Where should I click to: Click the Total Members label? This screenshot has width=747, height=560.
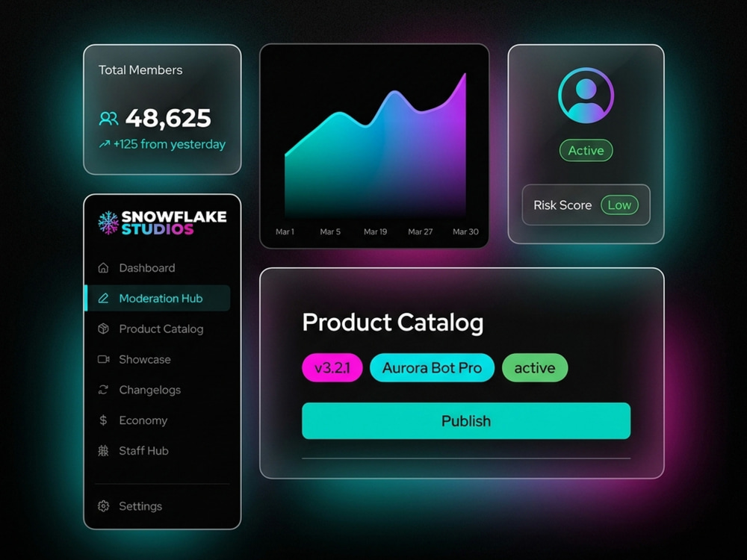tap(140, 70)
